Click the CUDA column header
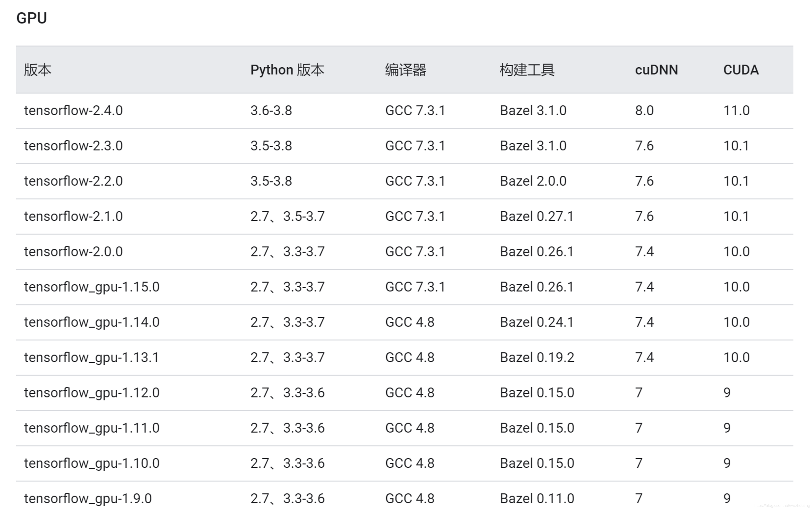Screen dimensions: 812x510 click(x=740, y=70)
